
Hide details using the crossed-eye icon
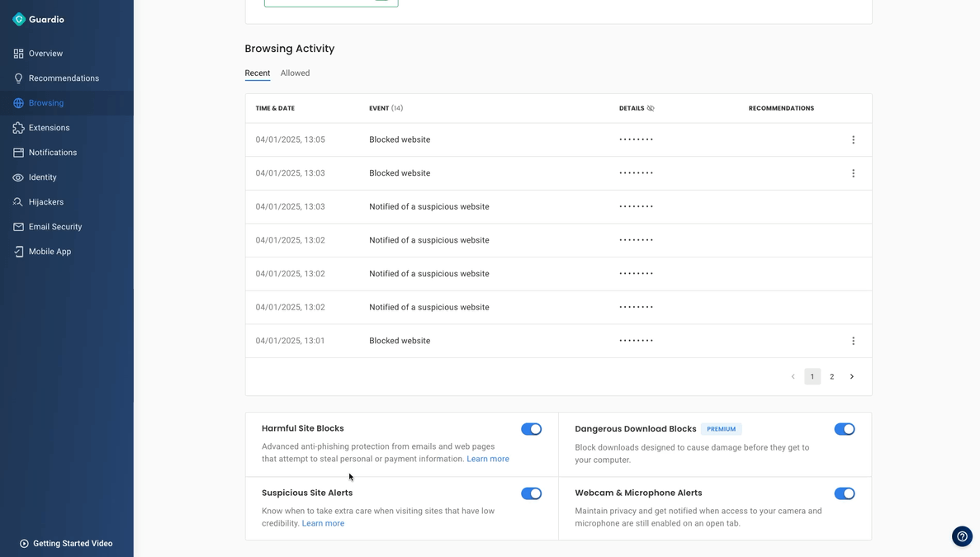[651, 107]
